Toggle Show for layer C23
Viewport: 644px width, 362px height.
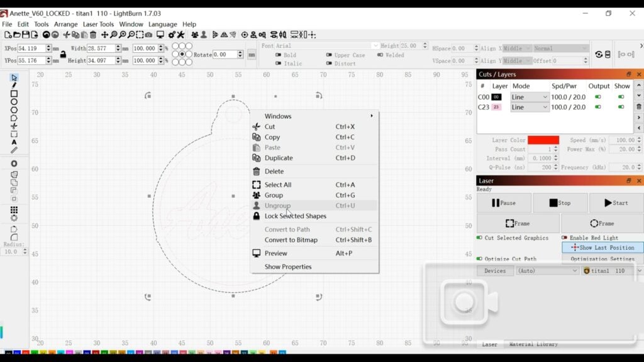tap(622, 107)
